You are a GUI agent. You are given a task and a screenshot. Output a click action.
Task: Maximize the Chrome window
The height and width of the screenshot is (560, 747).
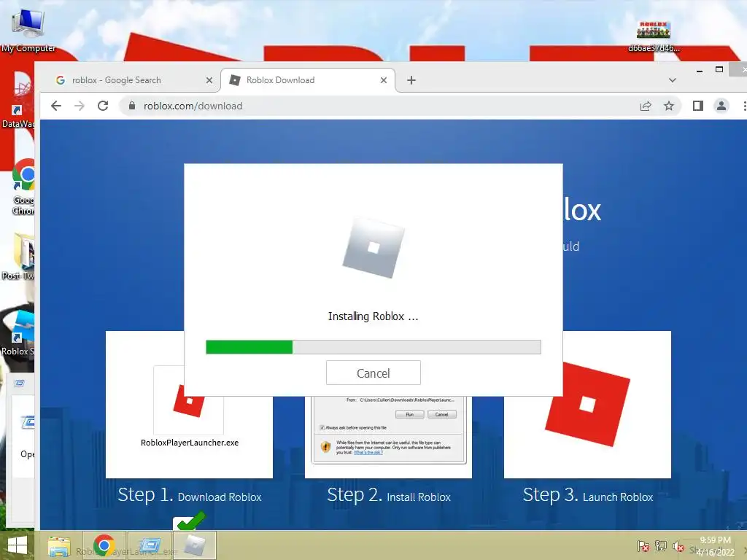click(x=719, y=69)
